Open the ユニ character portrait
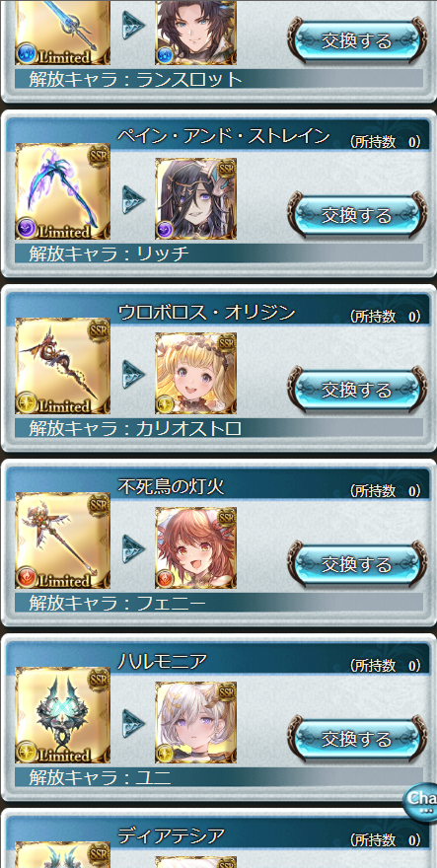 (195, 722)
